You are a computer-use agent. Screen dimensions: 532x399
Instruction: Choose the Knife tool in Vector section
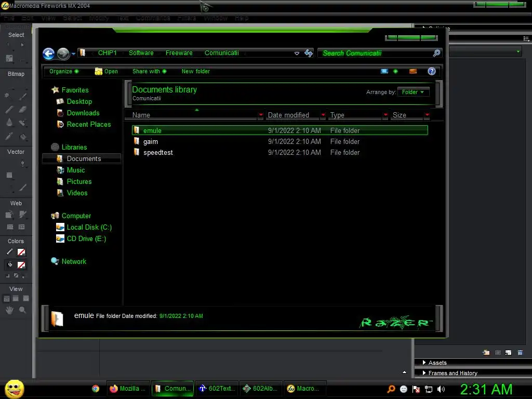[23, 187]
